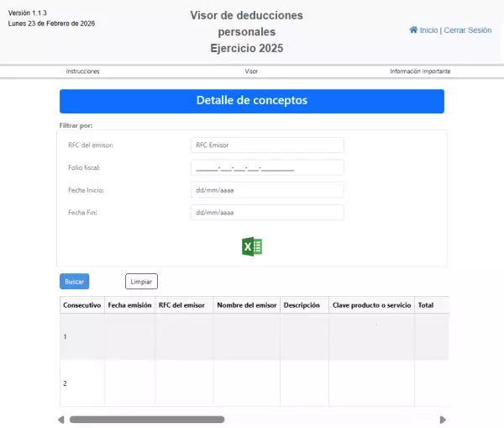Select the Visor menu item

pos(251,71)
